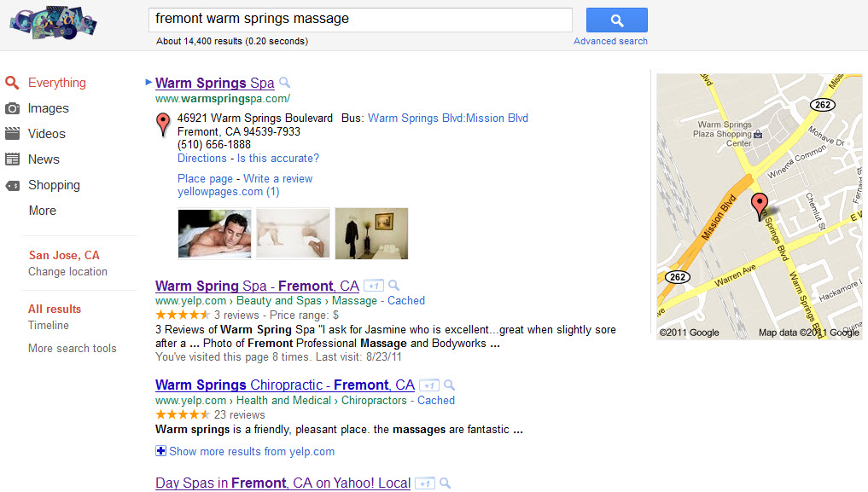Click the Videos film icon
868x492 pixels.
(x=12, y=134)
